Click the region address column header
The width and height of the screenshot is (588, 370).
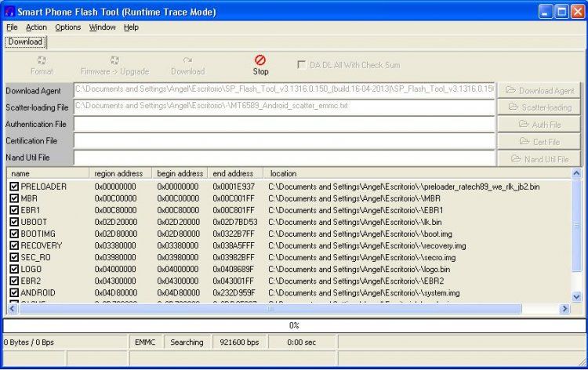click(121, 173)
